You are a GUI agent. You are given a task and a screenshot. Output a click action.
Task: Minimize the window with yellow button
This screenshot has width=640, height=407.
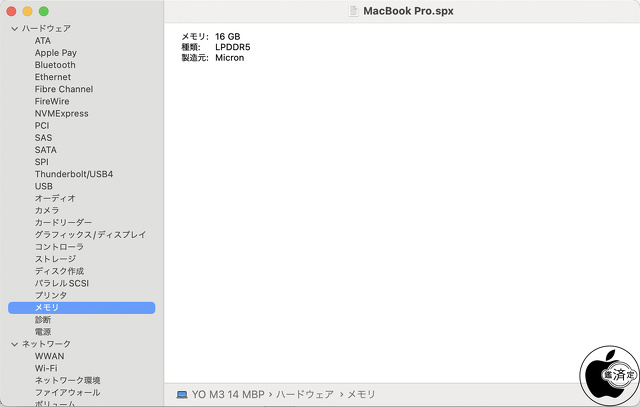point(27,11)
